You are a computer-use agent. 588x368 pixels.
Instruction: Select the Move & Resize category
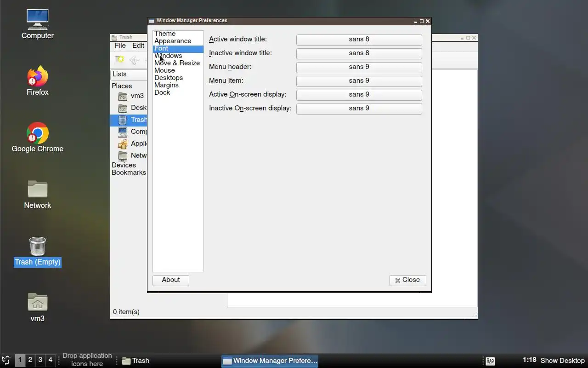(x=178, y=63)
